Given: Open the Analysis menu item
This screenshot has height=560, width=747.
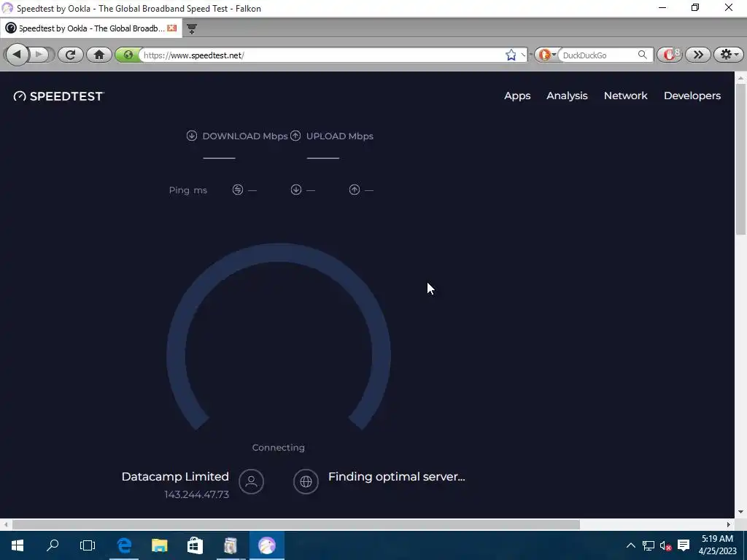Looking at the screenshot, I should click(567, 96).
